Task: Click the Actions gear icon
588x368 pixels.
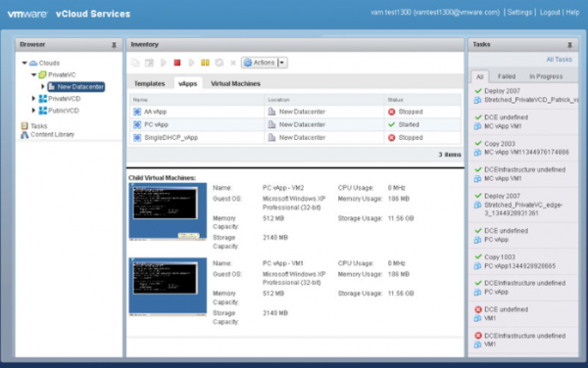Action: tap(248, 63)
